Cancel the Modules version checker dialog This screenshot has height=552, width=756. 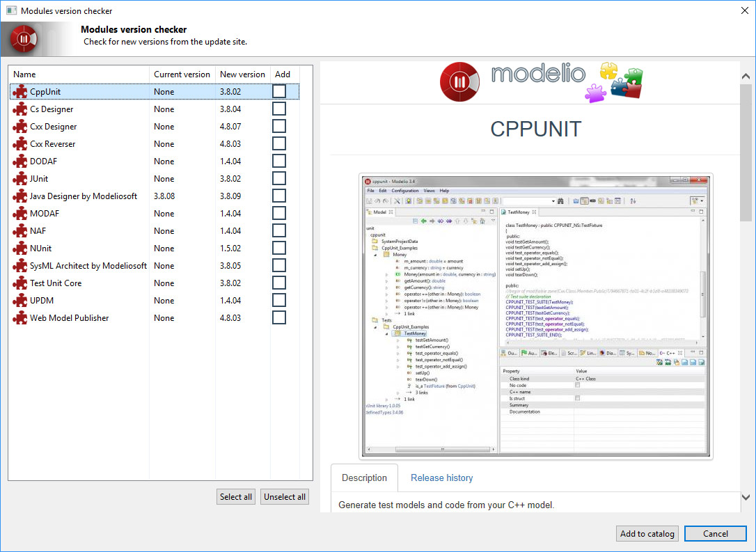[x=716, y=534]
